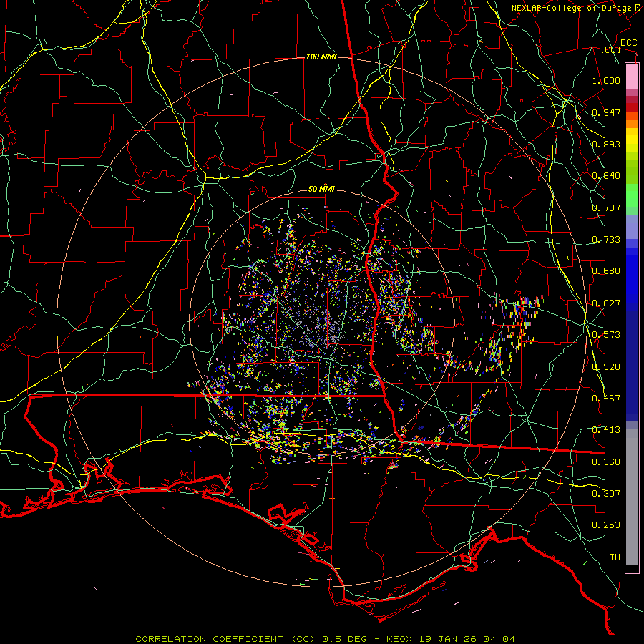
Task: Click the 0.733 color scale value
Action: click(x=606, y=240)
